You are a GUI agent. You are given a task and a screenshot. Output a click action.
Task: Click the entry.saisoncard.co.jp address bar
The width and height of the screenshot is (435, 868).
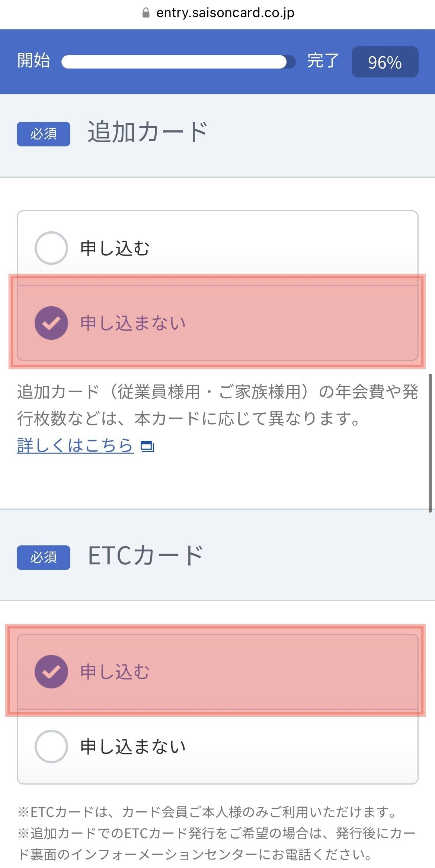225,12
